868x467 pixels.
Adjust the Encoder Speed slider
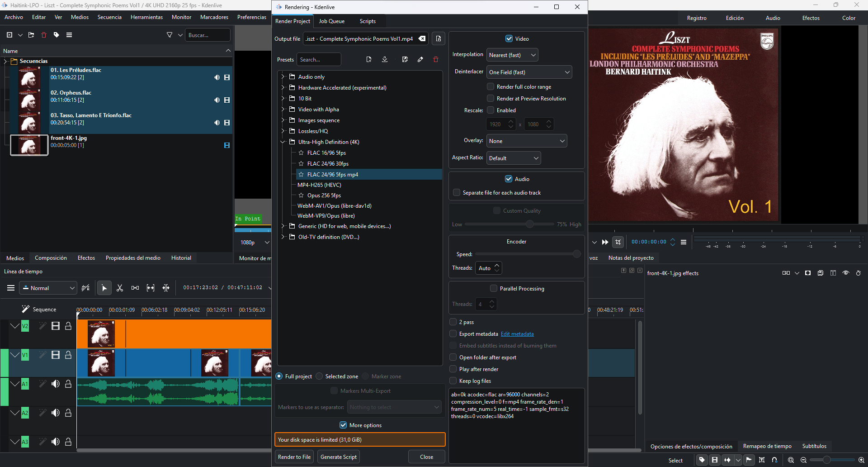coord(576,254)
